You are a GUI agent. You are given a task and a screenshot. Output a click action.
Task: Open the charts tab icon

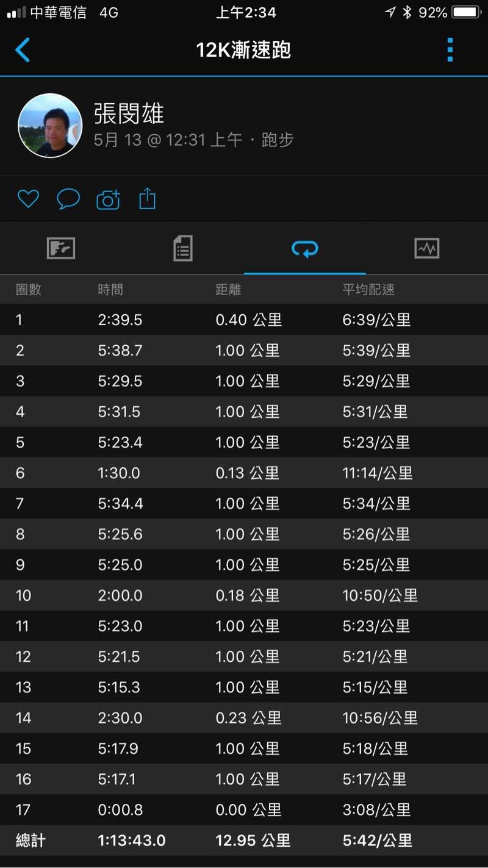[x=427, y=248]
